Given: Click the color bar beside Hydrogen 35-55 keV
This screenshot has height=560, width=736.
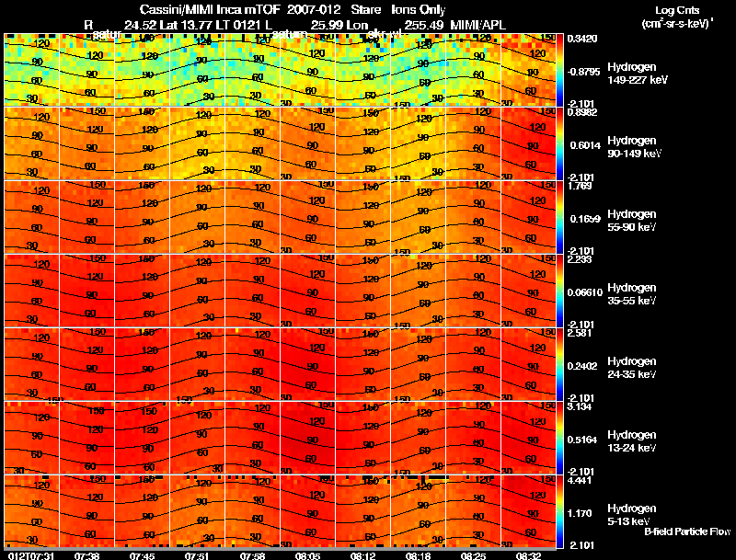Looking at the screenshot, I should [559, 291].
